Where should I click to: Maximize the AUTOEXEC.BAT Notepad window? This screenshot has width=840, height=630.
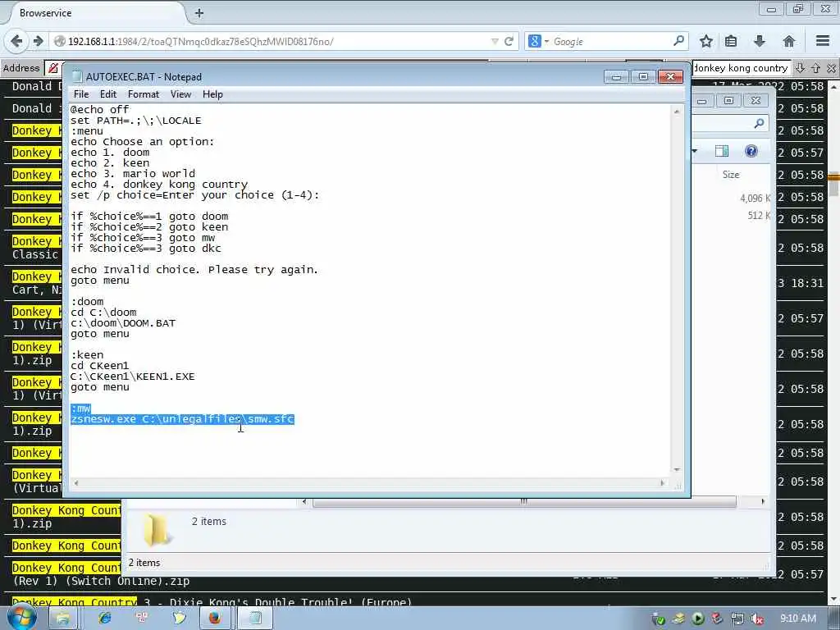(x=643, y=77)
